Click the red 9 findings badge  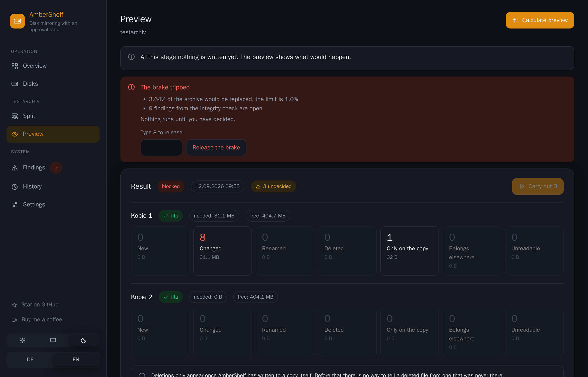pyautogui.click(x=56, y=168)
